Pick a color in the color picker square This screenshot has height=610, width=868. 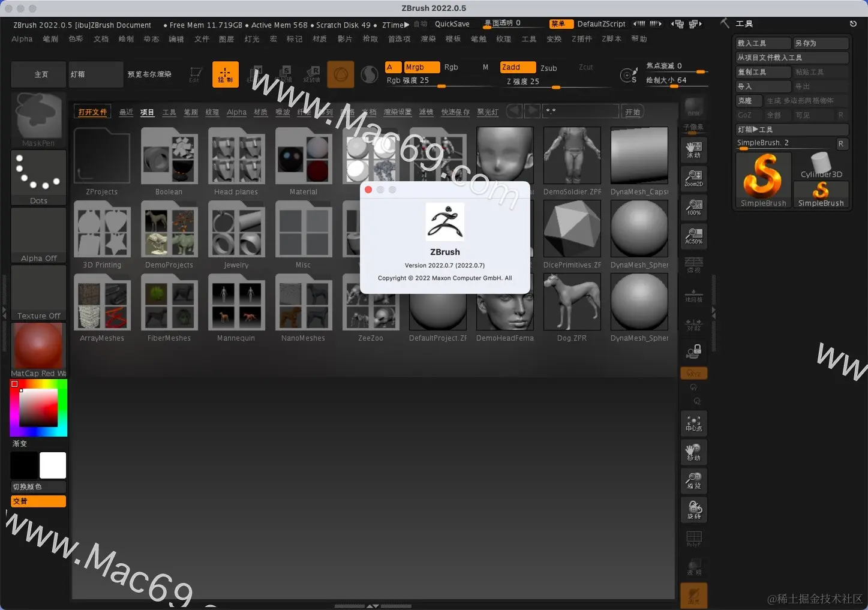click(x=38, y=408)
